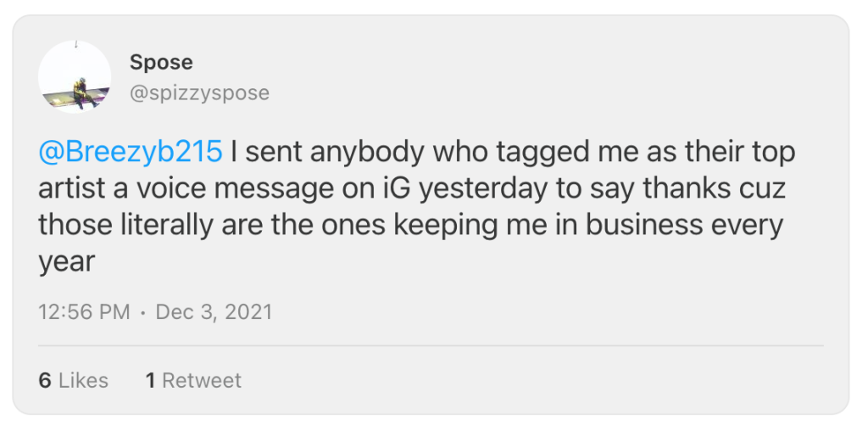This screenshot has height=431, width=868.
Task: Click the word "year" on the last line
Action: [x=66, y=264]
